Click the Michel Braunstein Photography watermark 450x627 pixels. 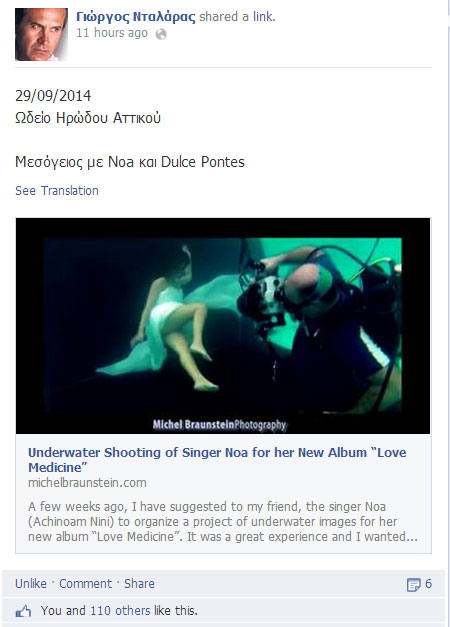point(219,424)
